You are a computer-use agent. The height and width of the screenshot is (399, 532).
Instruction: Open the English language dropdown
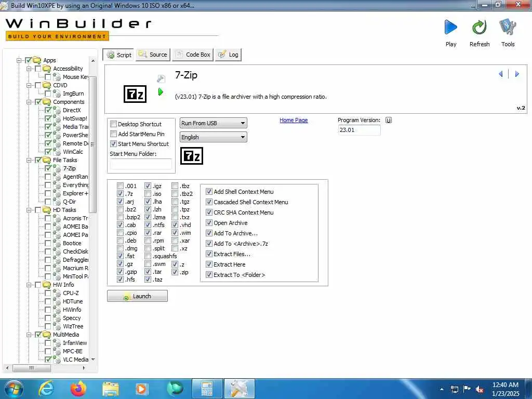[214, 137]
